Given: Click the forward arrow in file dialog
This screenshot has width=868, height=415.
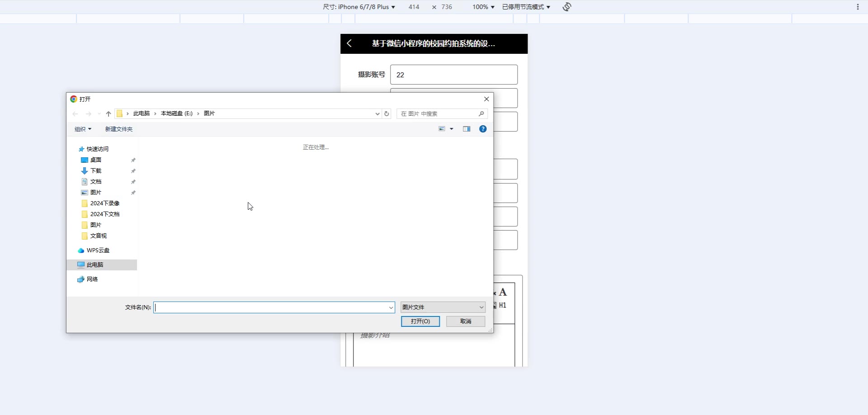Looking at the screenshot, I should point(89,114).
